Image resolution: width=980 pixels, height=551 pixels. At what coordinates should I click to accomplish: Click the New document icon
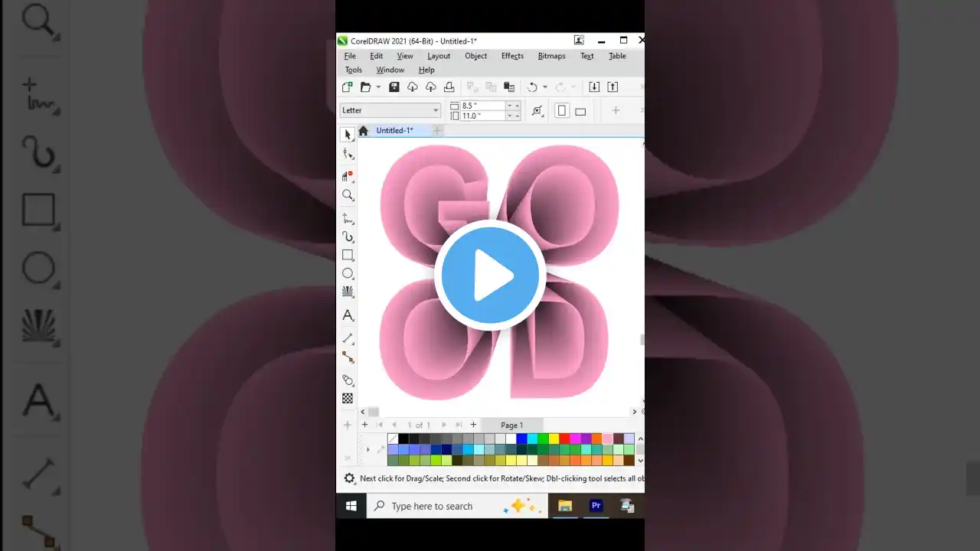pyautogui.click(x=348, y=87)
